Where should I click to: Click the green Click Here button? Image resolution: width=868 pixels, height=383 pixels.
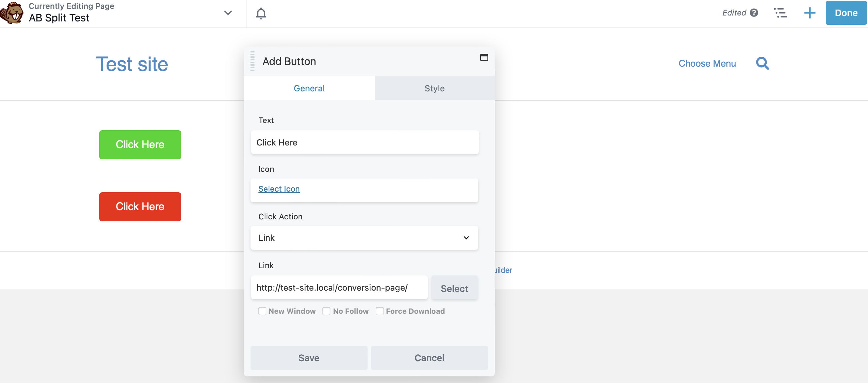pyautogui.click(x=140, y=144)
